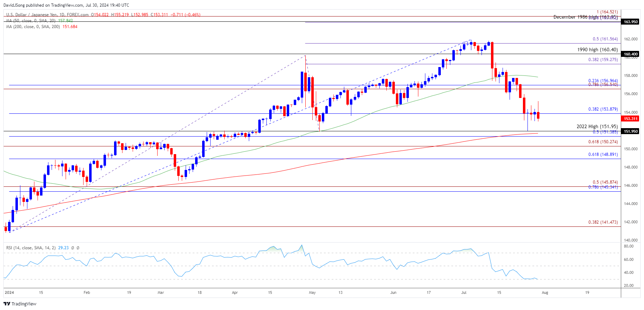Select the '2022 High (151.95)' label

click(597, 127)
